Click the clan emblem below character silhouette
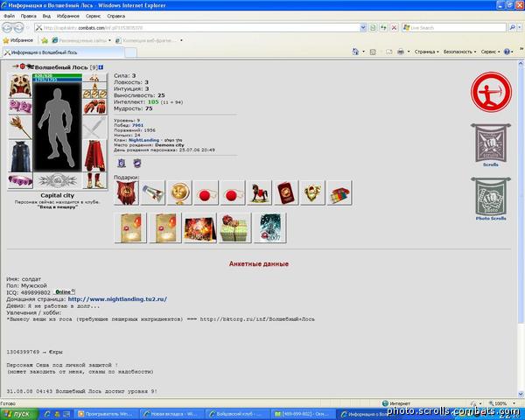Screen dimensions: 525x420 (x=58, y=181)
